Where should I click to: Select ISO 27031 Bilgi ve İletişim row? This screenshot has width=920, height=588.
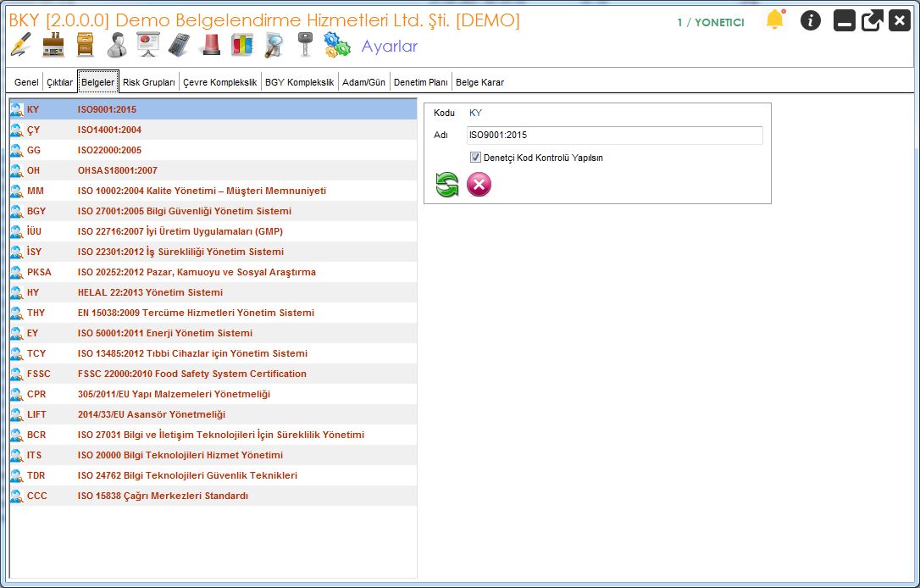click(213, 435)
